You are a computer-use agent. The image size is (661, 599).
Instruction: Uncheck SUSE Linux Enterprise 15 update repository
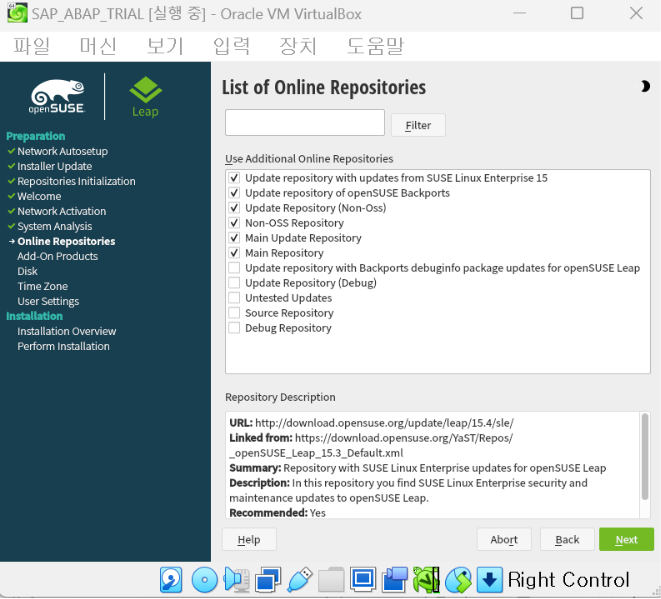tap(234, 178)
